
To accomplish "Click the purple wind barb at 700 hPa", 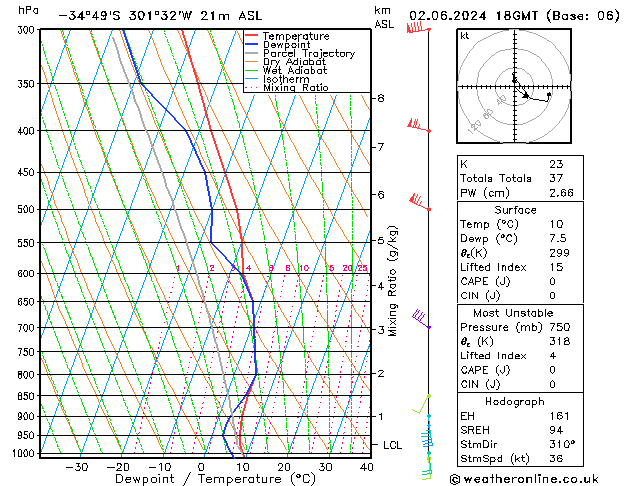I will tap(421, 319).
